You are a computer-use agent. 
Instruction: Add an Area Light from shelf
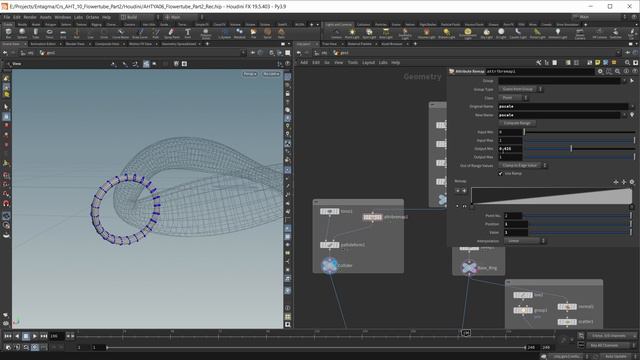click(x=386, y=33)
